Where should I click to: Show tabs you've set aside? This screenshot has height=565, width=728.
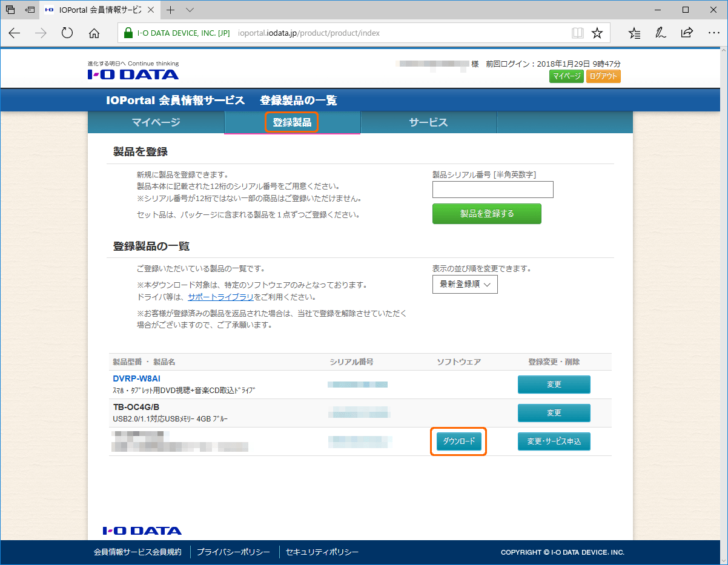point(10,10)
